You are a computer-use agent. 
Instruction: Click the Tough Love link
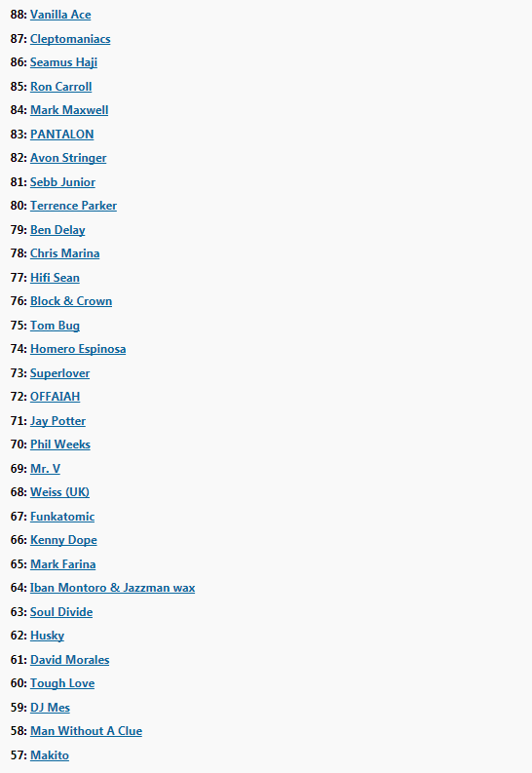pyautogui.click(x=62, y=683)
